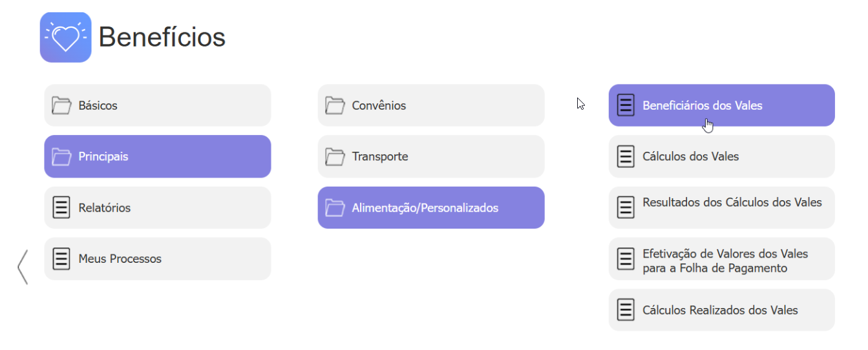The height and width of the screenshot is (350, 868).
Task: Click the folder icon beside Alimentação/Personalizados
Action: coord(335,207)
